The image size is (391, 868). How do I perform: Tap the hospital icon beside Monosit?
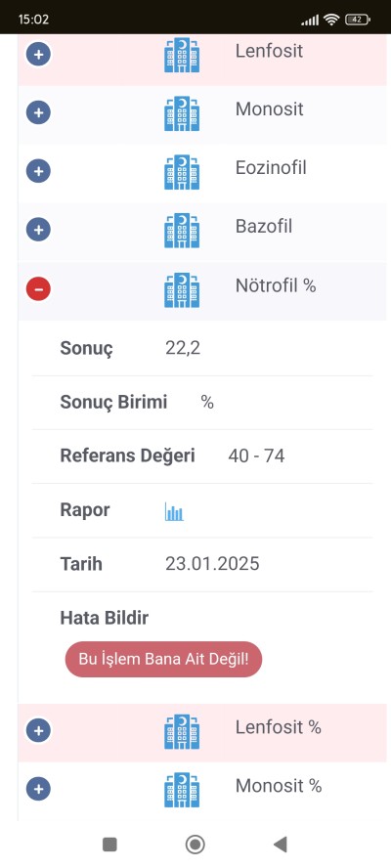point(182,113)
